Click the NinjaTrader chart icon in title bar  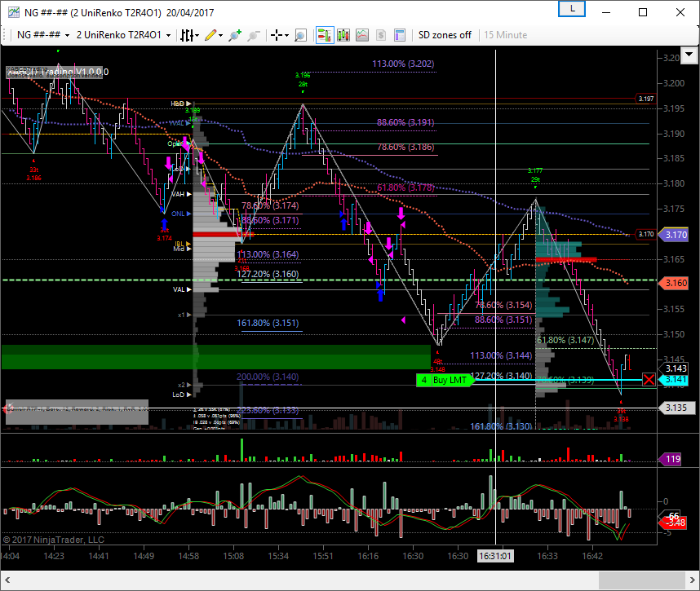pos(14,12)
